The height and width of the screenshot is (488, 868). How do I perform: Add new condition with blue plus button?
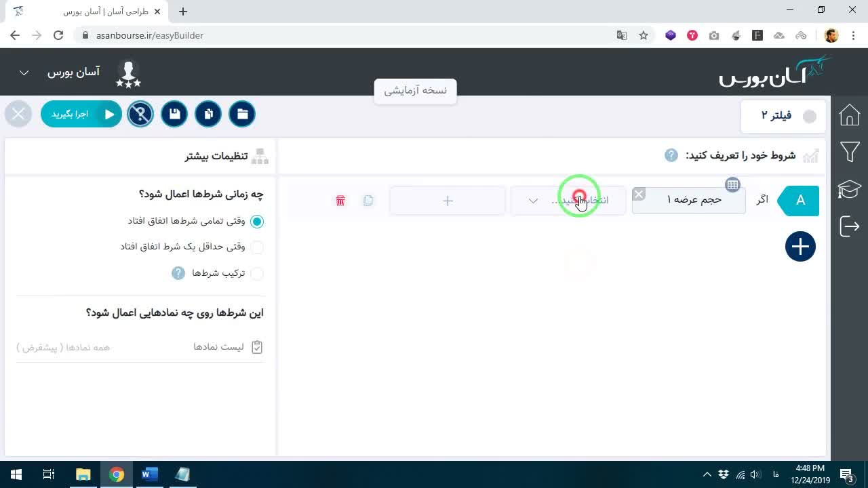coord(800,246)
